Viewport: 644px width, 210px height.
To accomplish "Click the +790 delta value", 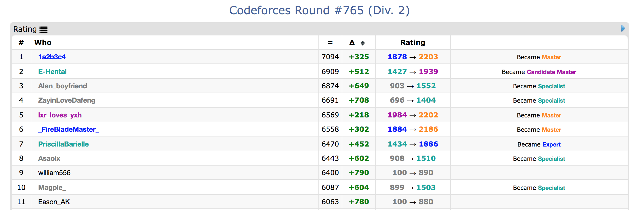I will (359, 173).
